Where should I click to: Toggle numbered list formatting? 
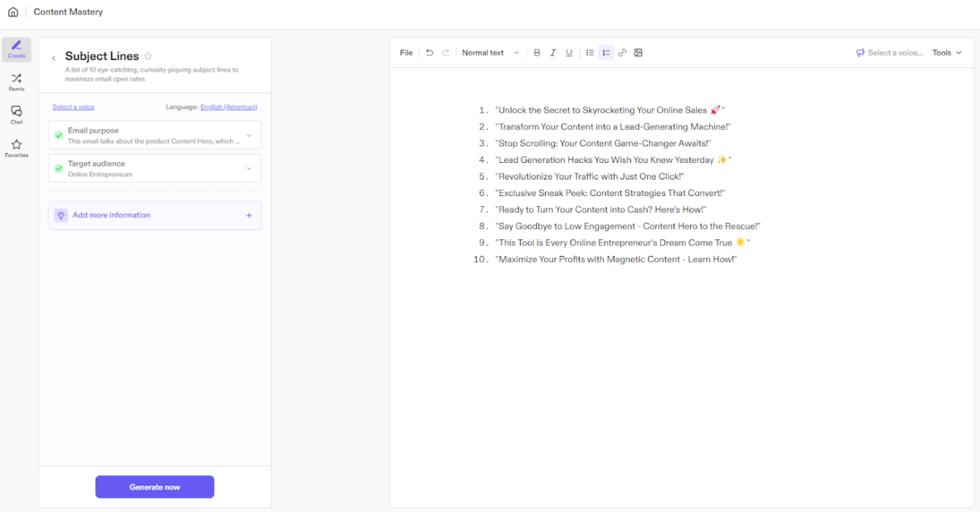coord(606,52)
